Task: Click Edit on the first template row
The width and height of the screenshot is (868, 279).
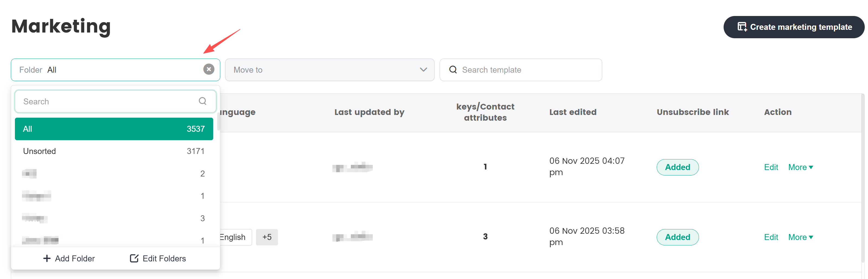Action: coord(771,167)
